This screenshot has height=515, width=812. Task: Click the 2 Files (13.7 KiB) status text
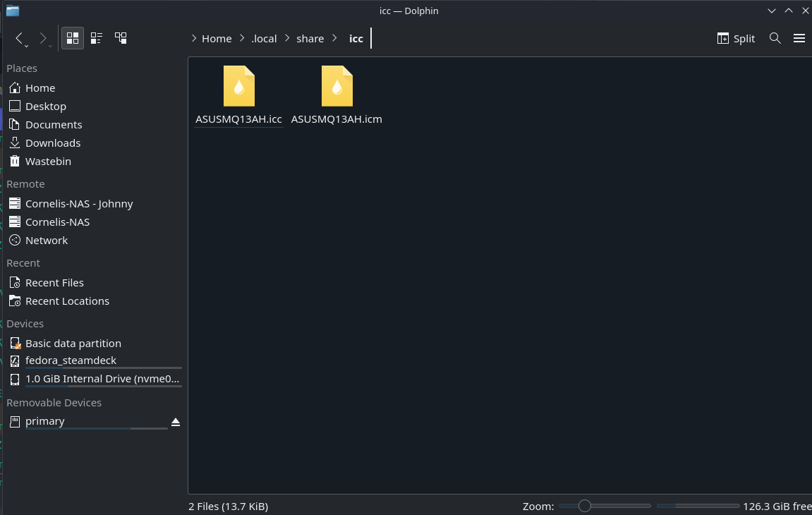[229, 507]
